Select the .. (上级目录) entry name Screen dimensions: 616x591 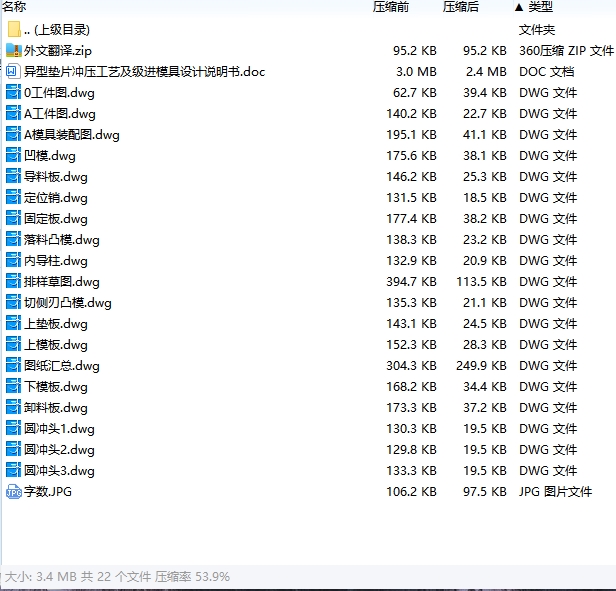[57, 29]
